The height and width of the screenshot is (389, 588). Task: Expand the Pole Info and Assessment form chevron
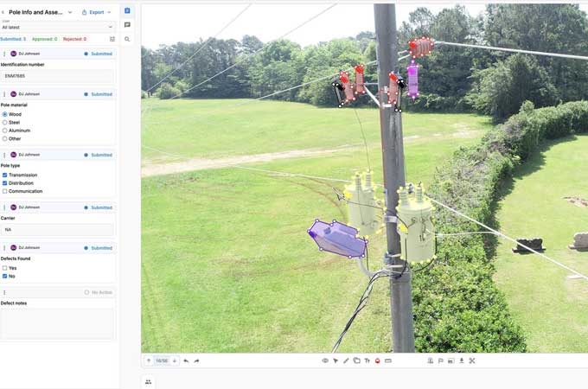(70, 12)
